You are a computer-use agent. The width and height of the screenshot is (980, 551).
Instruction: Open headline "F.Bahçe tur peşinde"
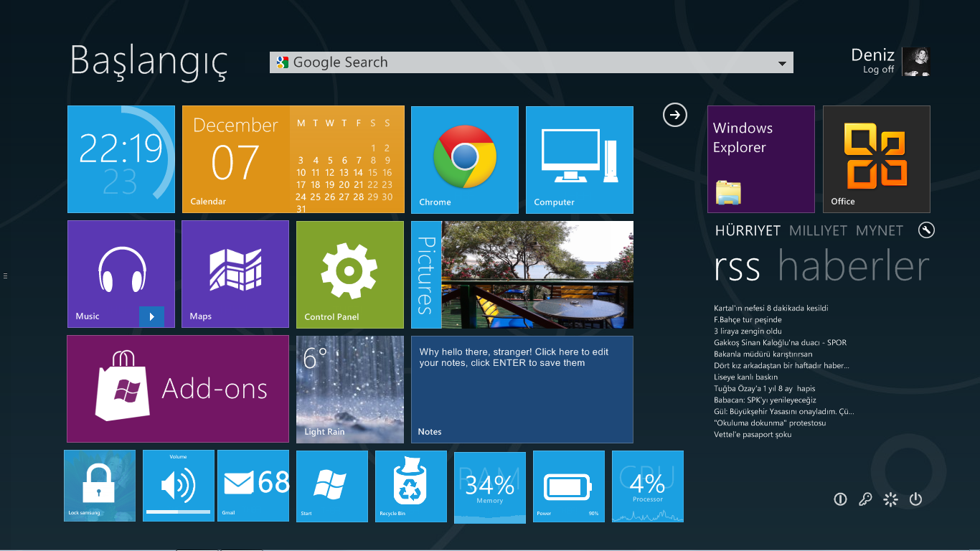click(x=748, y=320)
